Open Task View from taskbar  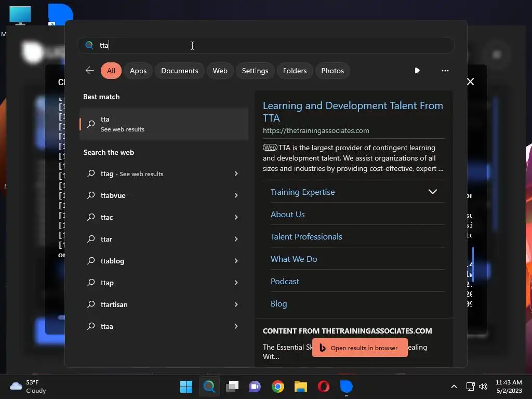point(232,387)
